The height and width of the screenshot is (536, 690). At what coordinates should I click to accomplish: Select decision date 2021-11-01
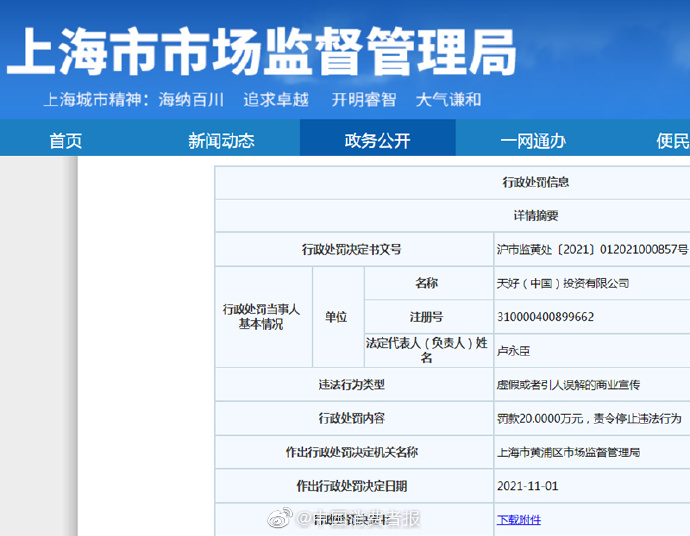point(528,486)
